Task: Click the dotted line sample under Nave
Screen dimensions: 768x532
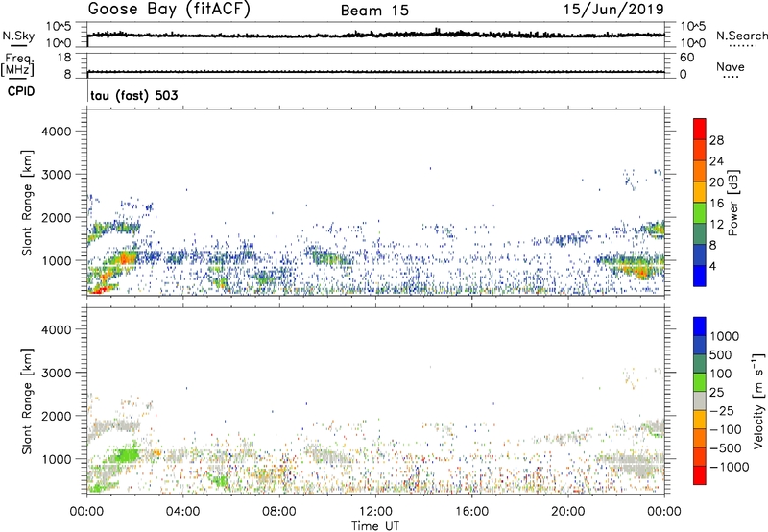Action: pos(731,77)
